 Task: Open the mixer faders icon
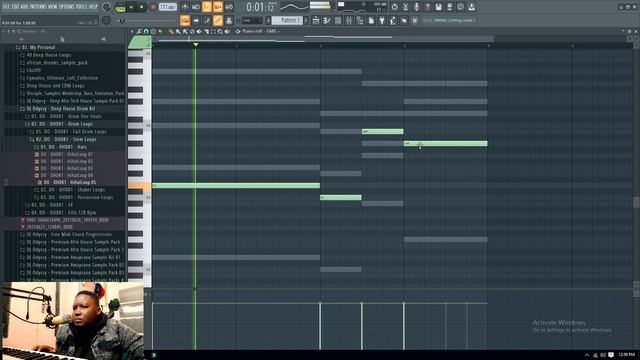(349, 20)
